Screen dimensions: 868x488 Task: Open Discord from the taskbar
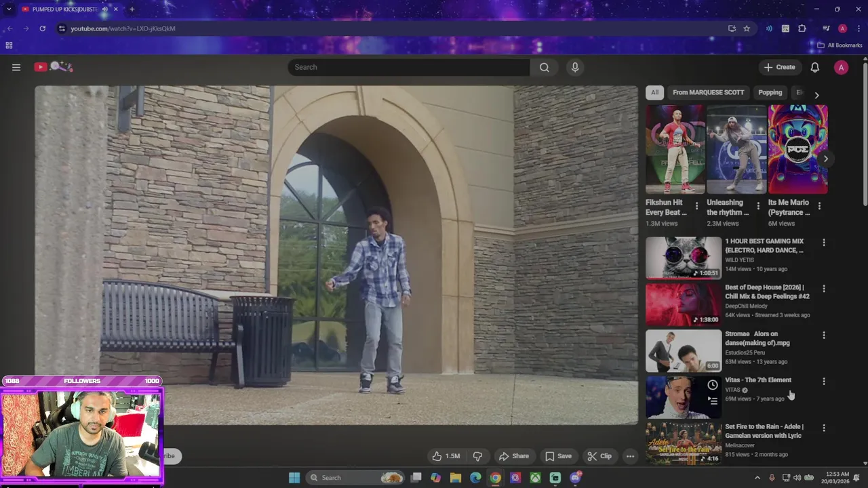pyautogui.click(x=576, y=478)
